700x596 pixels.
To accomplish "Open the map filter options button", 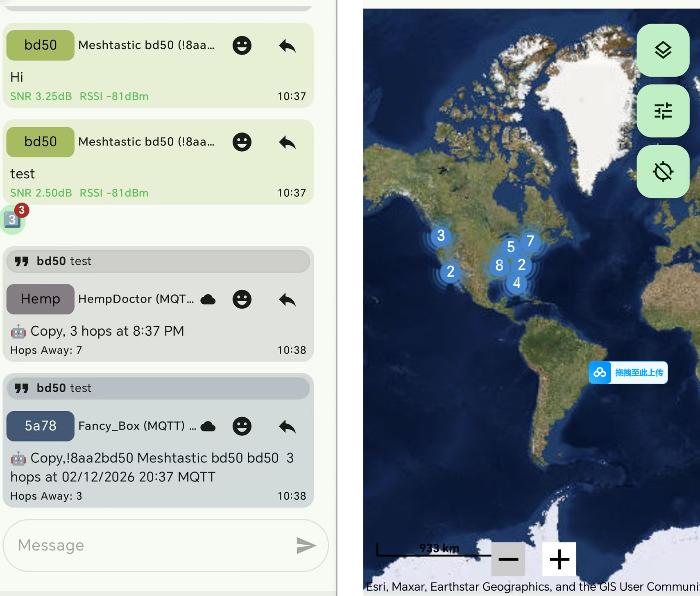I will [x=662, y=111].
